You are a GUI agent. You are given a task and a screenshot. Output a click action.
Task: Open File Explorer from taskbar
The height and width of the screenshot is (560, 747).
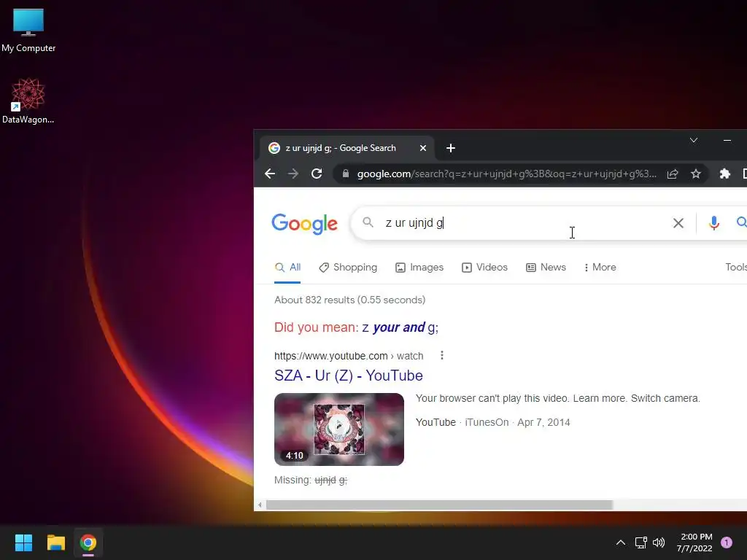click(x=55, y=542)
